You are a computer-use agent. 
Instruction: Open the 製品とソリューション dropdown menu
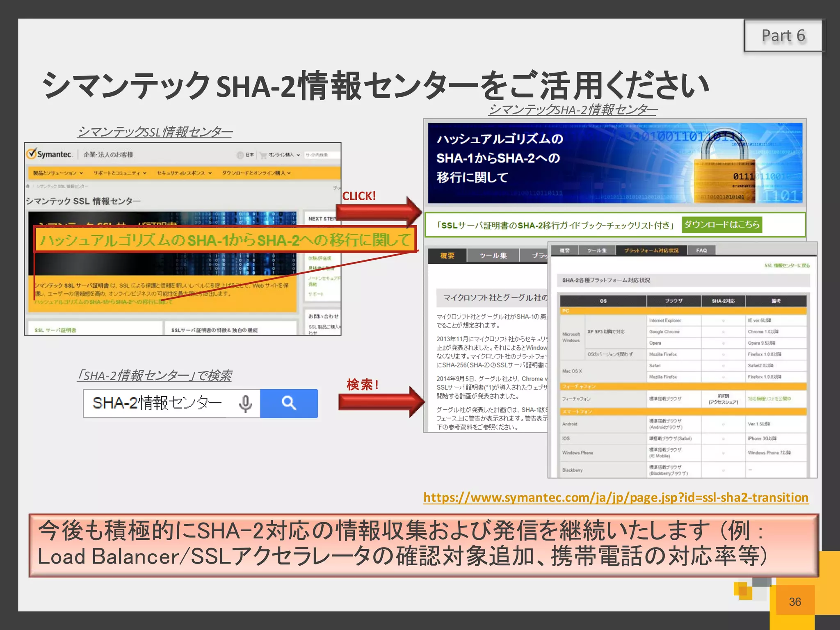pyautogui.click(x=58, y=173)
